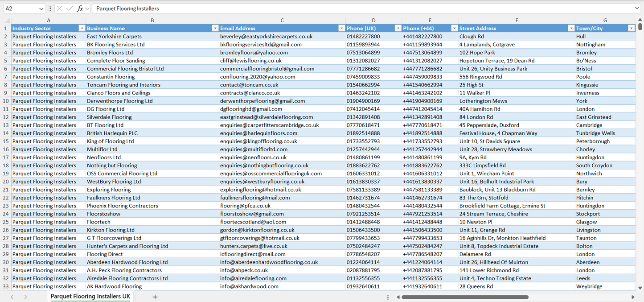Screen dimensions: 644x302
Task: Open the Town/City filter dropdown
Action: point(631,28)
